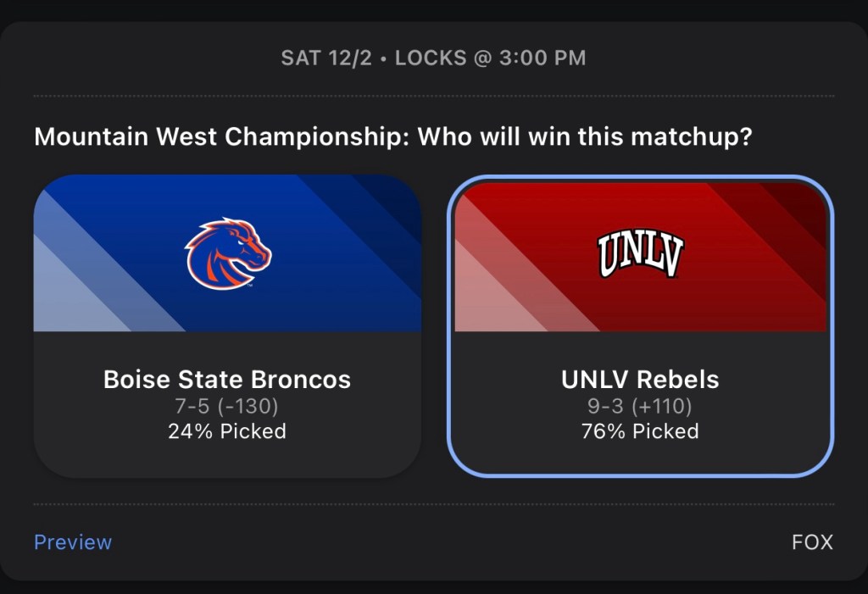Click the 24% Picked text
Viewport: 868px width, 594px height.
[x=227, y=431]
